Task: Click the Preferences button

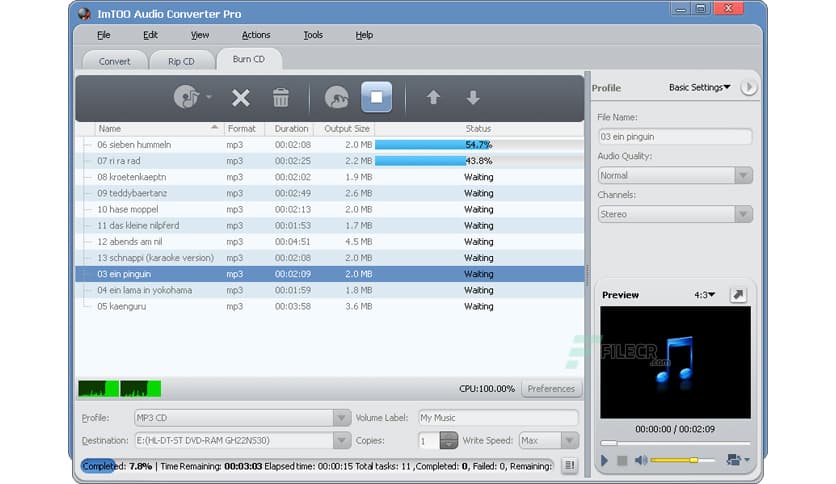Action: (551, 389)
